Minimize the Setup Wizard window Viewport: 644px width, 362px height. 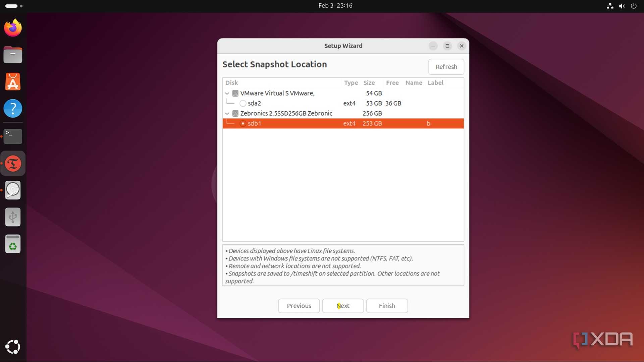[x=433, y=46]
